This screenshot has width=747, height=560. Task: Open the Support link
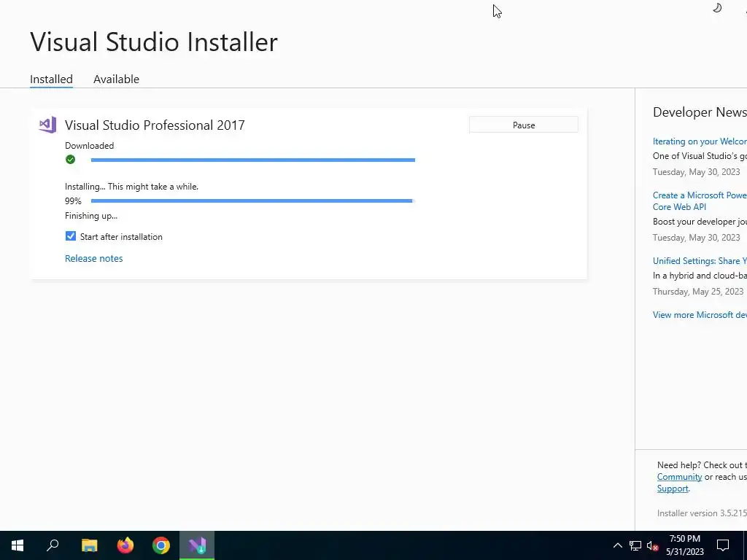coord(673,489)
